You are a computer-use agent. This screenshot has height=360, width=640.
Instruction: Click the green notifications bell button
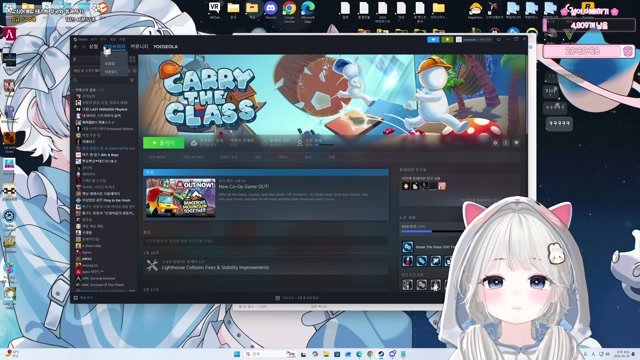pos(447,40)
